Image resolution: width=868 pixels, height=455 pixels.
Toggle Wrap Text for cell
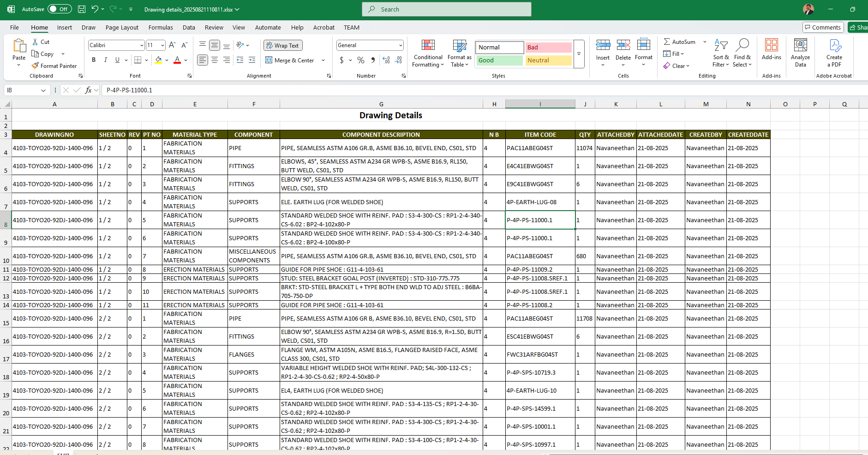283,45
